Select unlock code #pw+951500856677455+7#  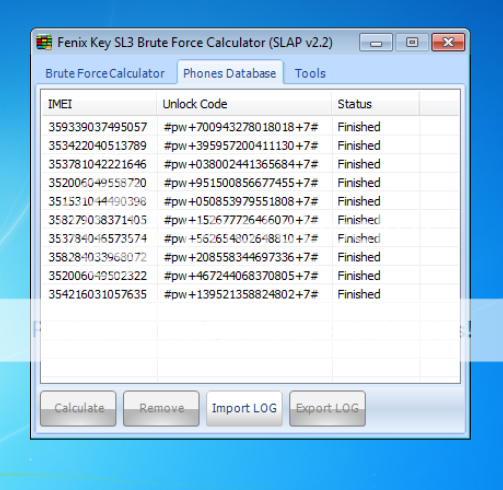click(241, 183)
